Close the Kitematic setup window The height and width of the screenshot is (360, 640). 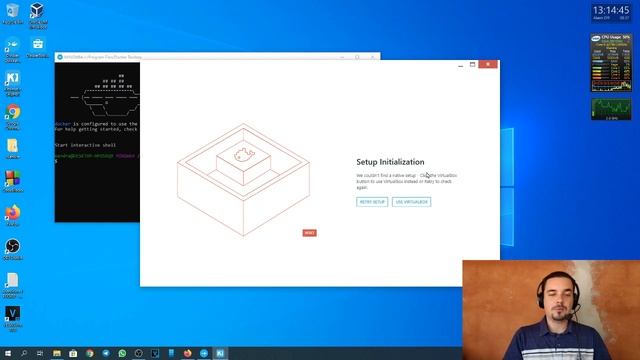(488, 64)
